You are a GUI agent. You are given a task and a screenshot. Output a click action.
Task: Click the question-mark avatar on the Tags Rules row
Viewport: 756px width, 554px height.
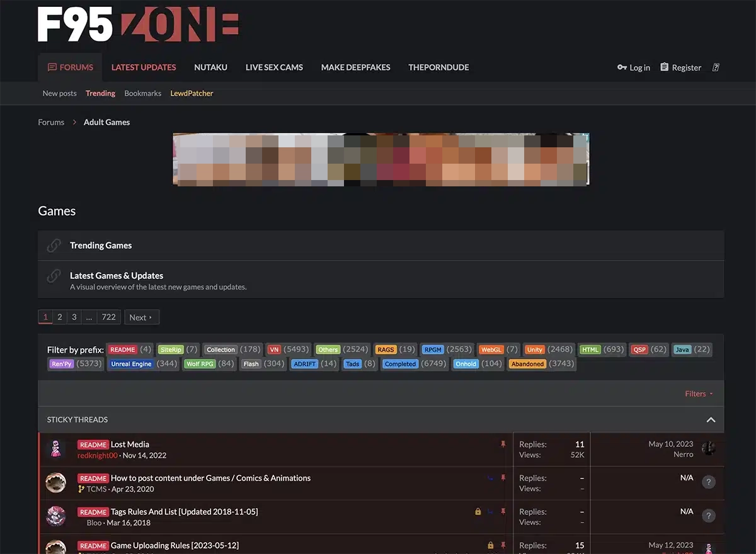click(x=708, y=515)
